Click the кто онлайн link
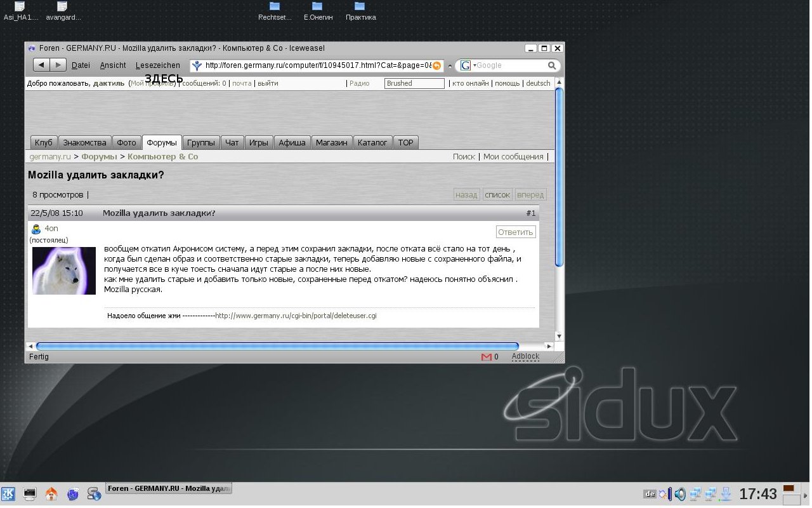The width and height of the screenshot is (812, 508). (x=470, y=83)
